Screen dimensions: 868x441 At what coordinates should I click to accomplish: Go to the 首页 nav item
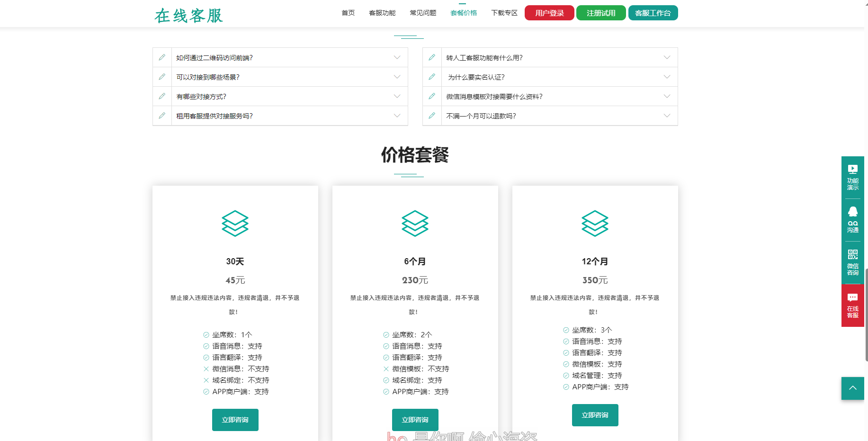348,13
